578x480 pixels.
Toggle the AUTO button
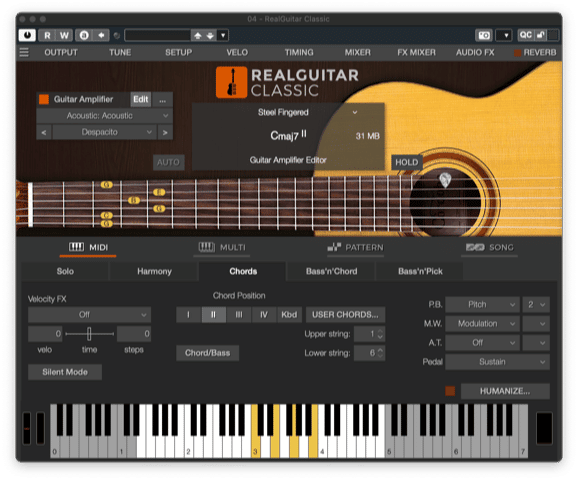[168, 162]
